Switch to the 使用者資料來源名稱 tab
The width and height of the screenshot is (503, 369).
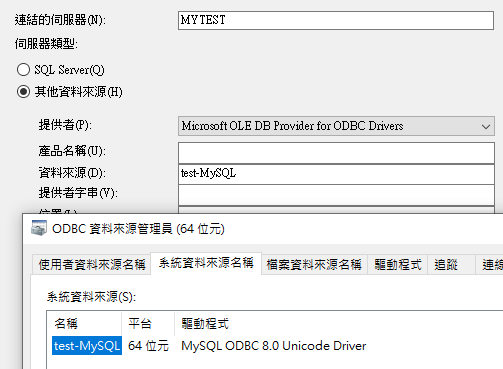click(x=92, y=265)
